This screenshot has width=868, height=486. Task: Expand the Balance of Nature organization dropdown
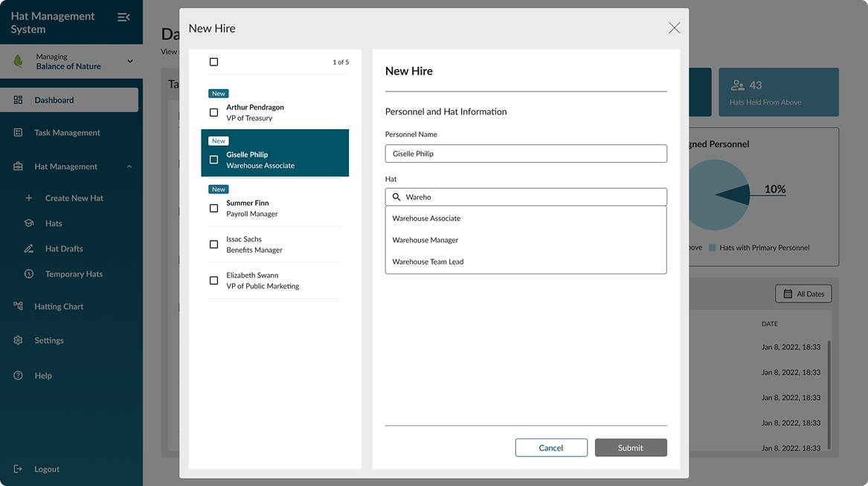click(x=130, y=61)
